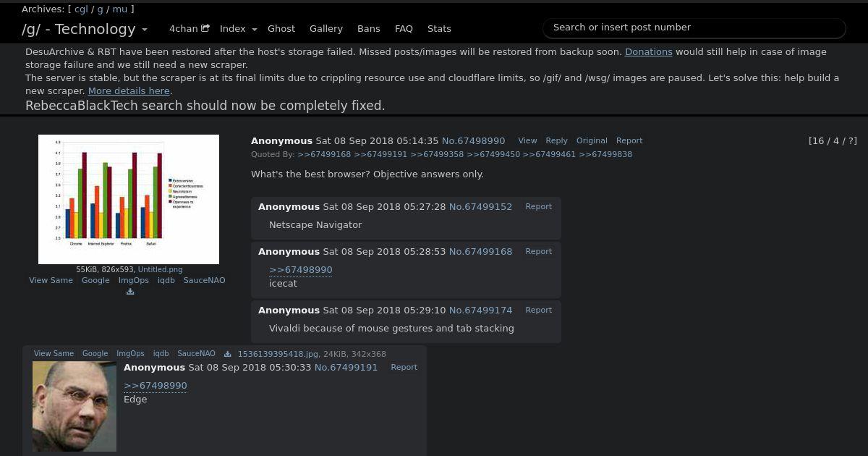Image resolution: width=868 pixels, height=456 pixels.
Task: Report the Vivaldi post
Action: (538, 311)
